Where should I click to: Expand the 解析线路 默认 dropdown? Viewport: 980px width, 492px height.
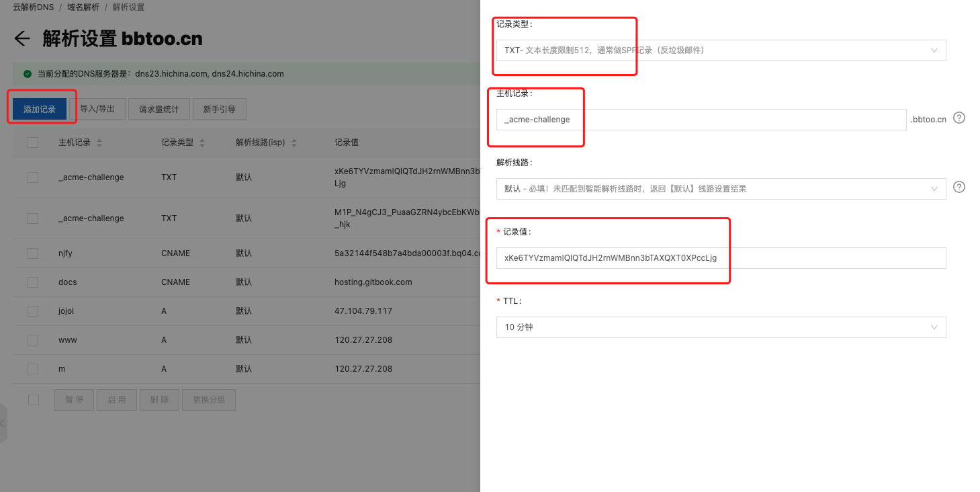(x=721, y=189)
